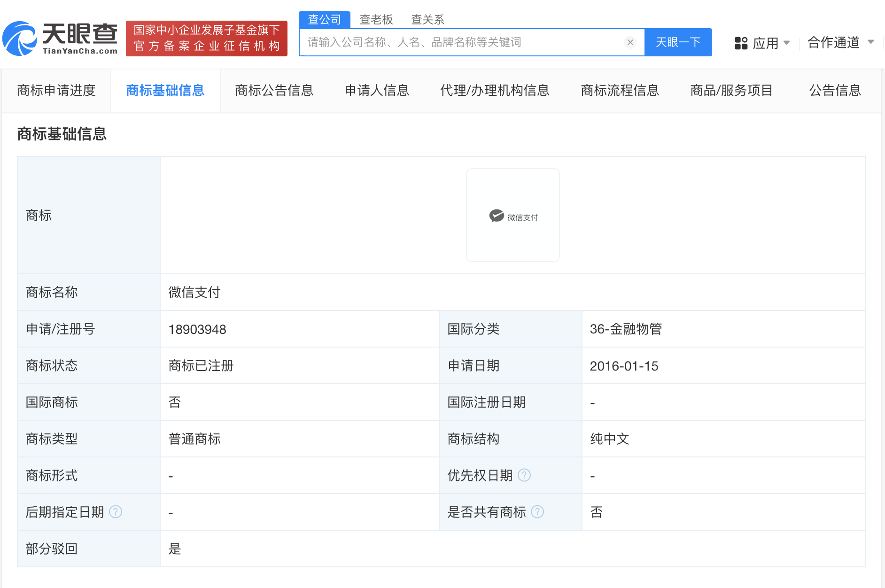The image size is (885, 588).
Task: Jump to 申请人信息 section
Action: (x=377, y=90)
